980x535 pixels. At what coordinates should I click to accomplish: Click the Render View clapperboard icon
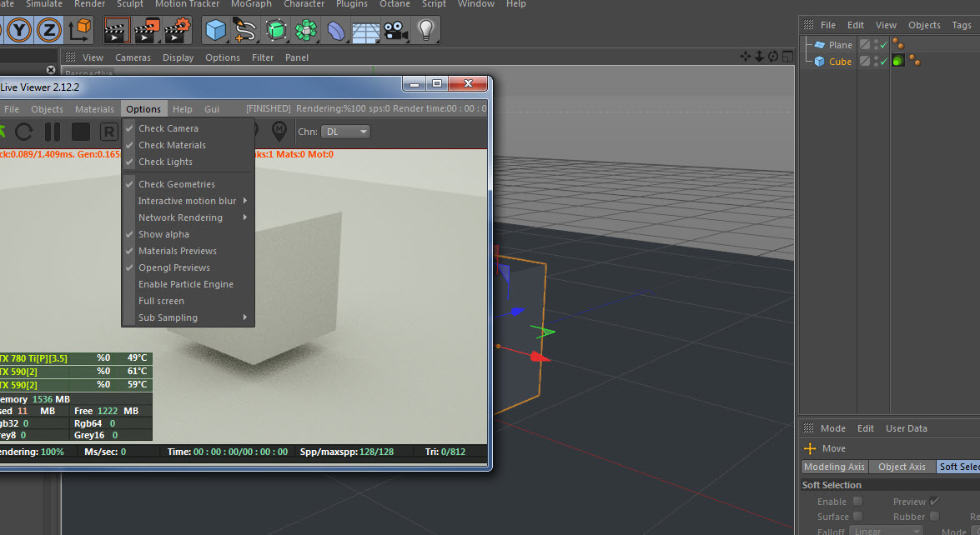(116, 30)
